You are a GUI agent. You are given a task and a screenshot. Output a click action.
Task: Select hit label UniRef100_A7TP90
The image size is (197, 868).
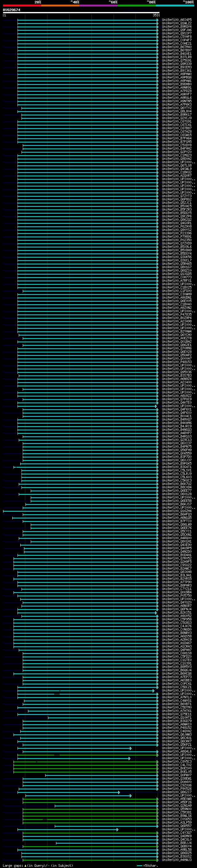177,582
